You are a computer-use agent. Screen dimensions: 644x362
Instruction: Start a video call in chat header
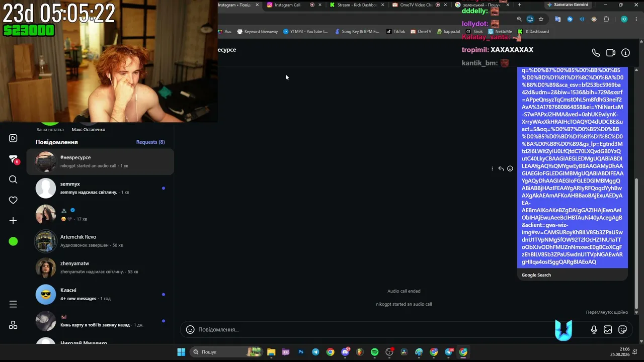pos(611,53)
